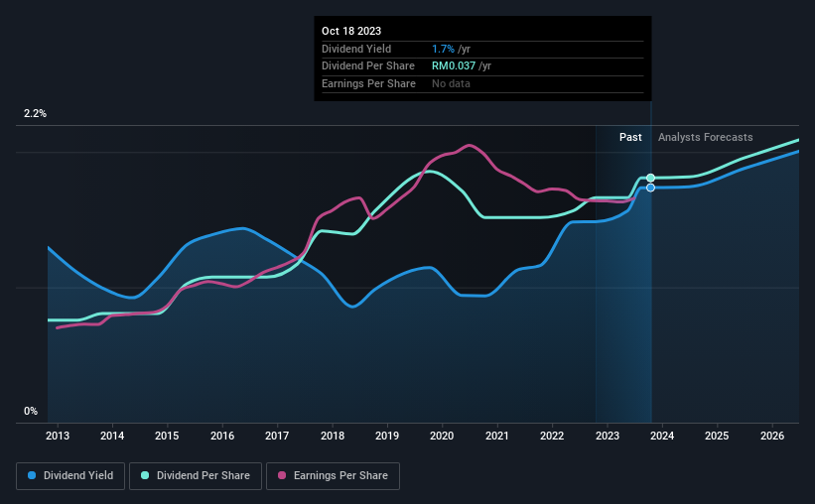The height and width of the screenshot is (504, 815).
Task: Click the 2026 x-axis label
Action: pos(772,436)
